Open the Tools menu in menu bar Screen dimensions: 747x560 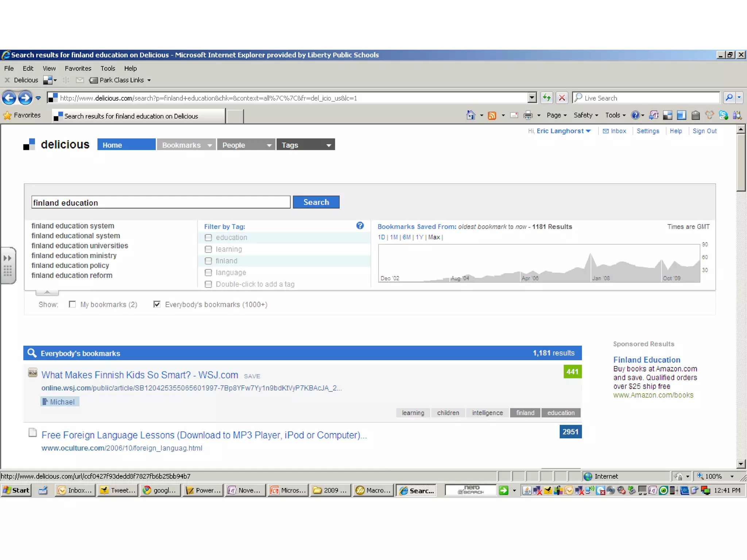click(x=108, y=69)
